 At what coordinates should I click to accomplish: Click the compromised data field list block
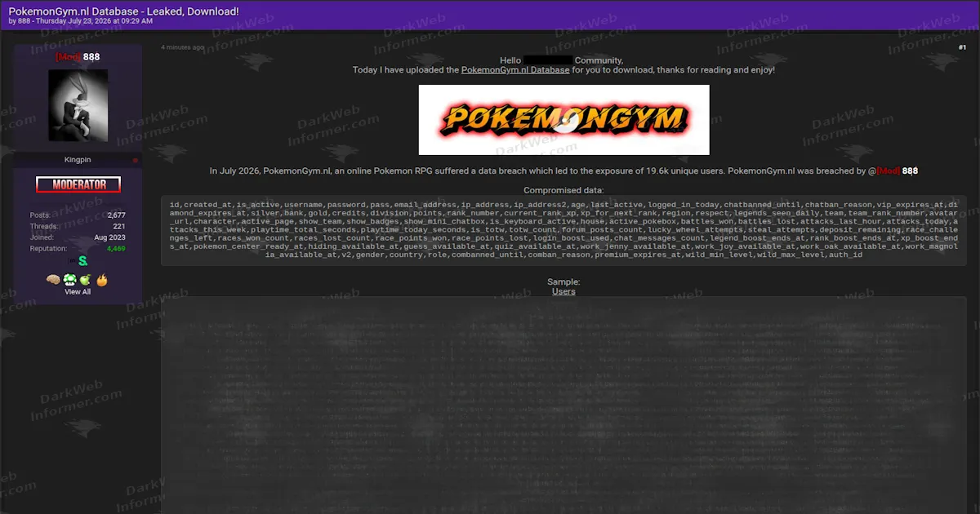tap(563, 230)
